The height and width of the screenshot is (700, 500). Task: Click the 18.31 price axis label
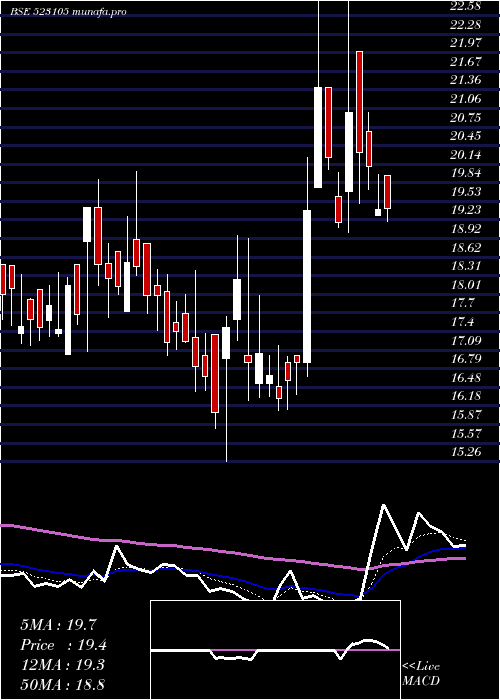[x=466, y=266]
